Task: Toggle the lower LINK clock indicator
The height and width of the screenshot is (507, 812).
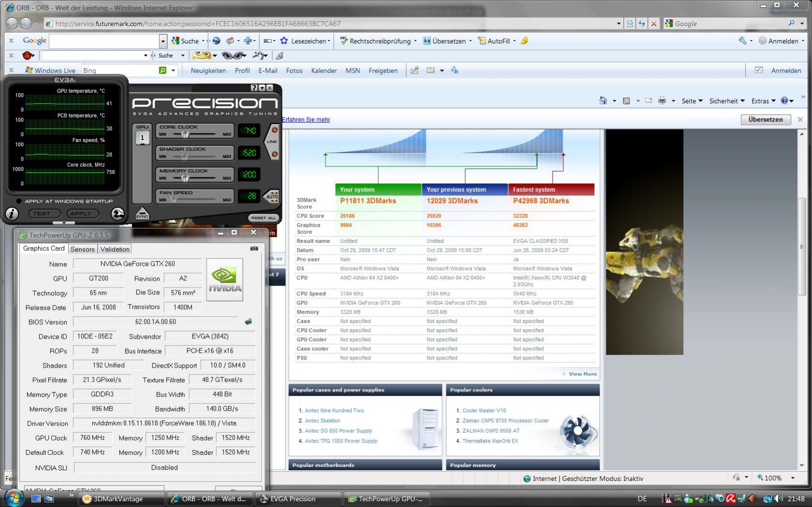Action: (x=274, y=154)
